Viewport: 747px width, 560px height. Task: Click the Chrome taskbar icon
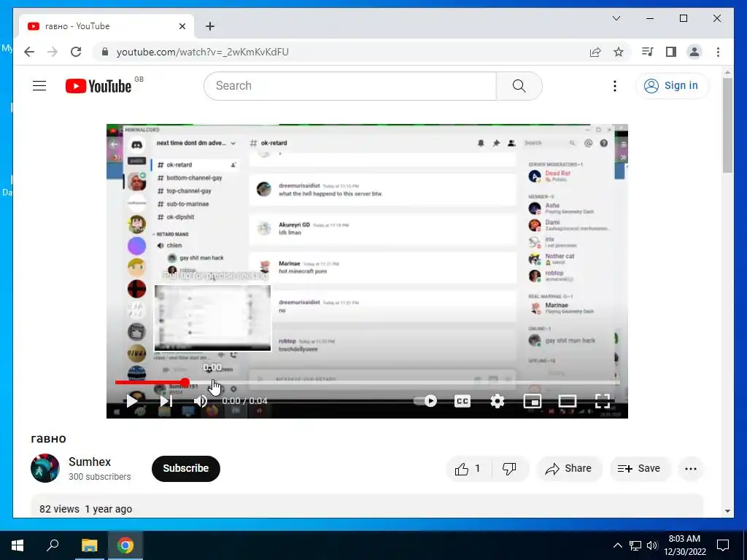[125, 545]
